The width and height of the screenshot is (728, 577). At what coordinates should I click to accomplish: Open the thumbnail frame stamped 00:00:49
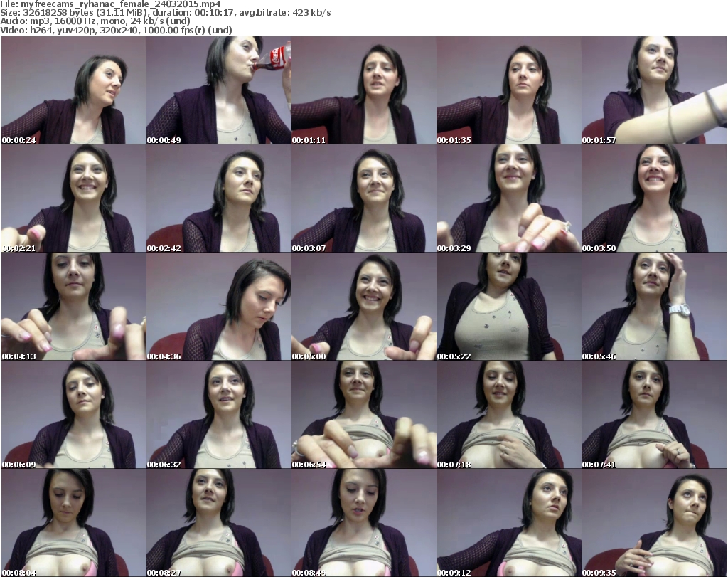pyautogui.click(x=219, y=90)
